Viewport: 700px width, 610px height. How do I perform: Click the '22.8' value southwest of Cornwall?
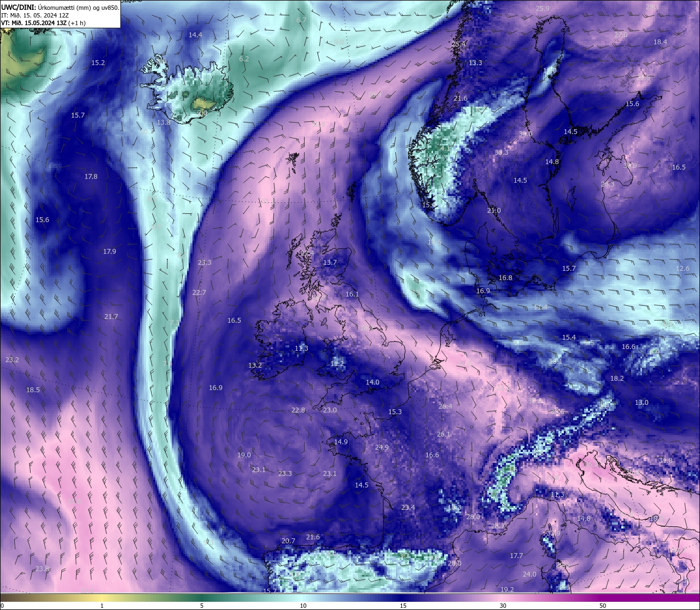(298, 410)
